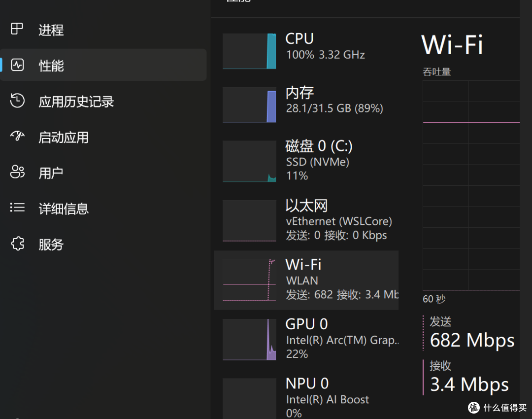Screen dimensions: 532x419
Task: Open the 服务 page label
Action: pos(51,244)
